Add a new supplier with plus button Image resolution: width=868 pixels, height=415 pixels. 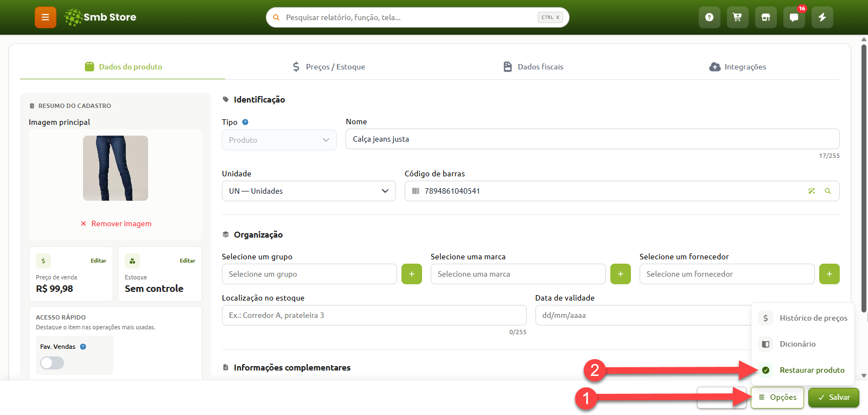829,274
